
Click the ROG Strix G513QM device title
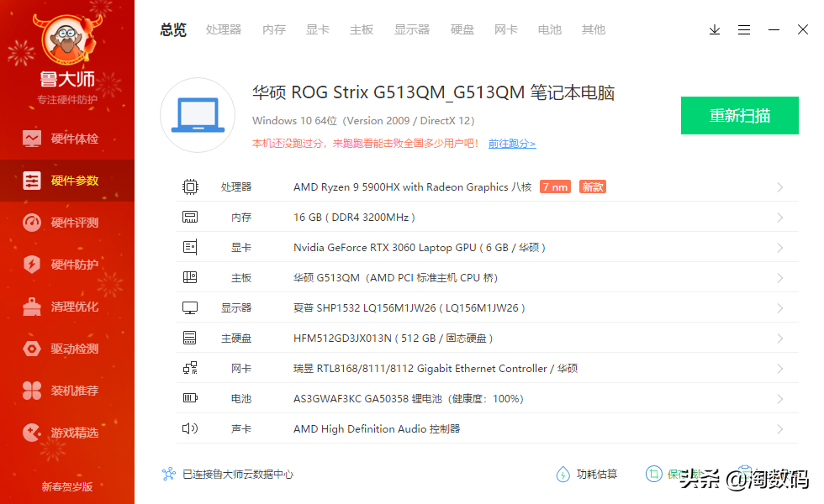pos(434,92)
